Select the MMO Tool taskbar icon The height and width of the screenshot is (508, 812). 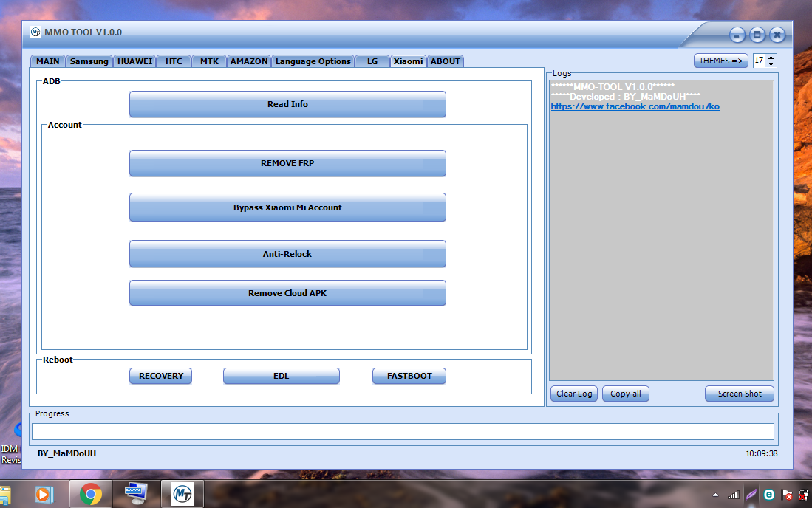tap(182, 495)
